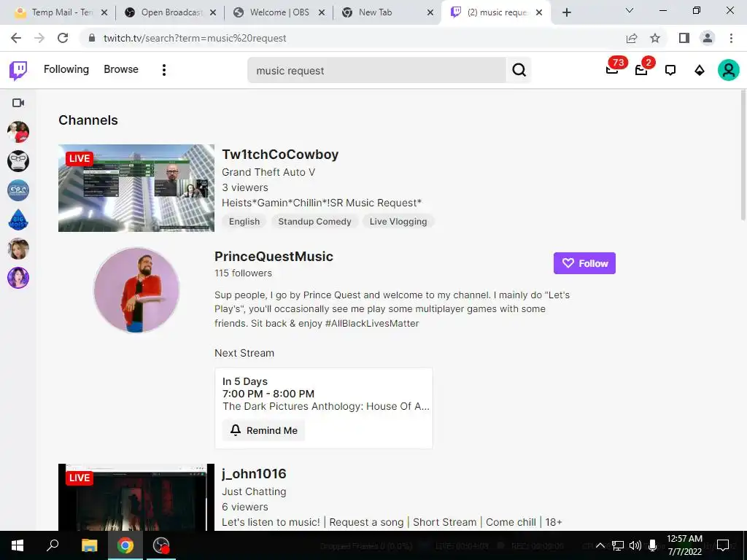747x560 pixels.
Task: Open The Dark Pictures Anthology stream schedule entry
Action: pos(324,408)
